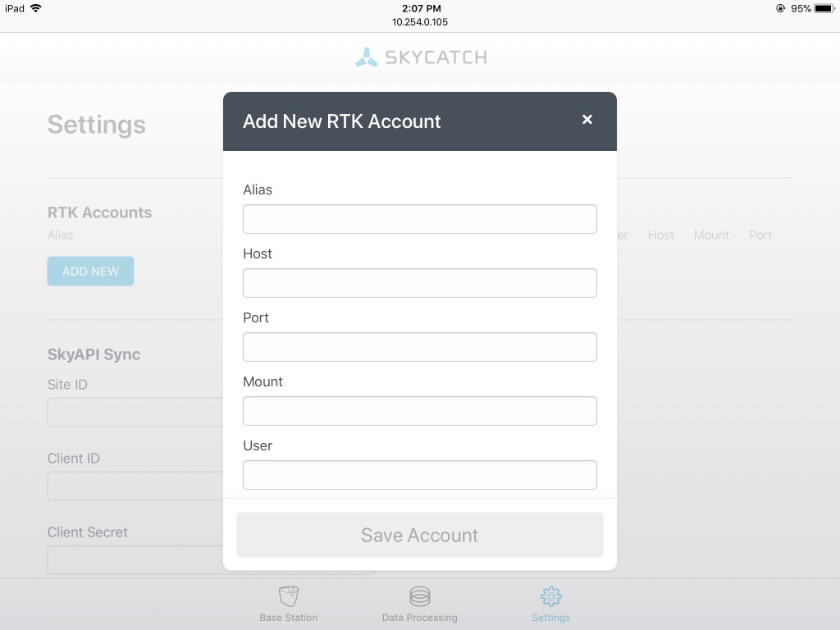Click the "Add New RTK Account" title

pos(342,121)
